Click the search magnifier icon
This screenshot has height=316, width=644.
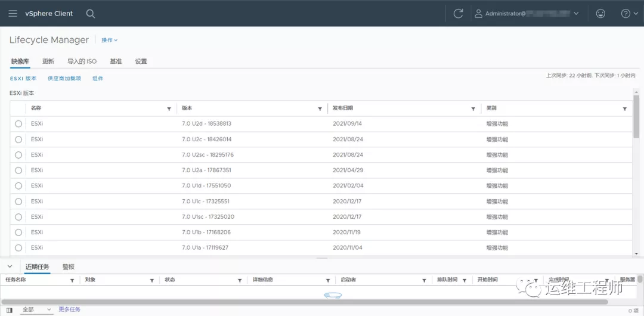(x=90, y=14)
